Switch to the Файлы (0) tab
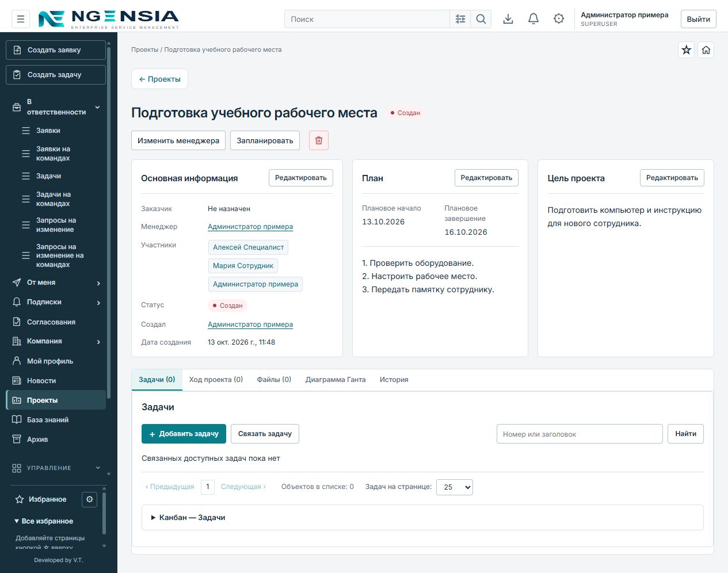The image size is (728, 573). [274, 380]
